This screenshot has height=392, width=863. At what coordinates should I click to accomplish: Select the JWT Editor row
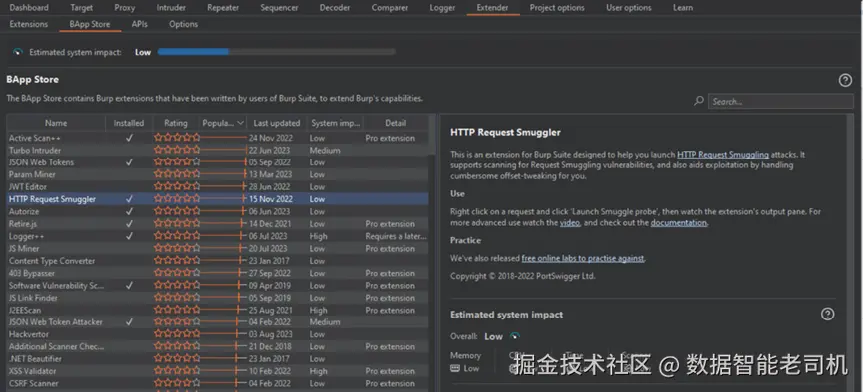pos(217,187)
